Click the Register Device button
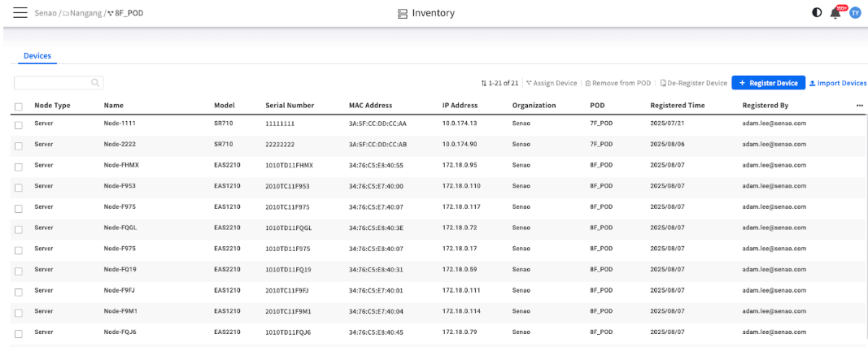868x347 pixels. coord(769,83)
